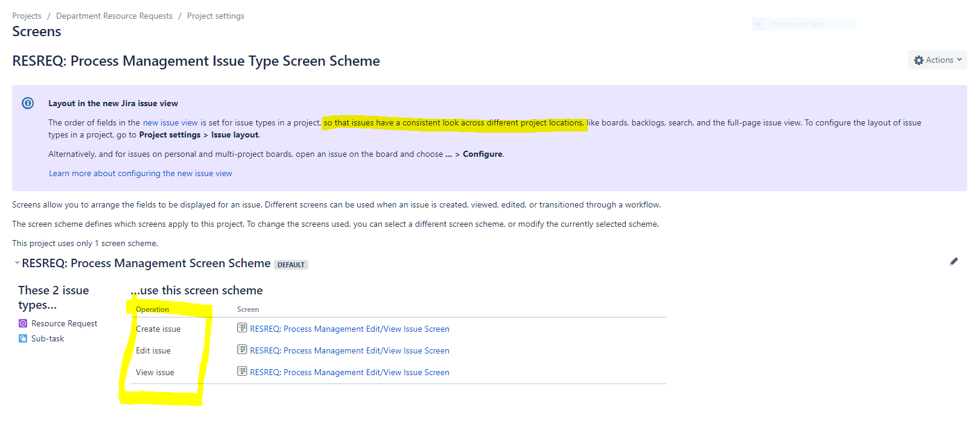Click the Screen column header
Image resolution: width=980 pixels, height=421 pixels.
tap(248, 309)
